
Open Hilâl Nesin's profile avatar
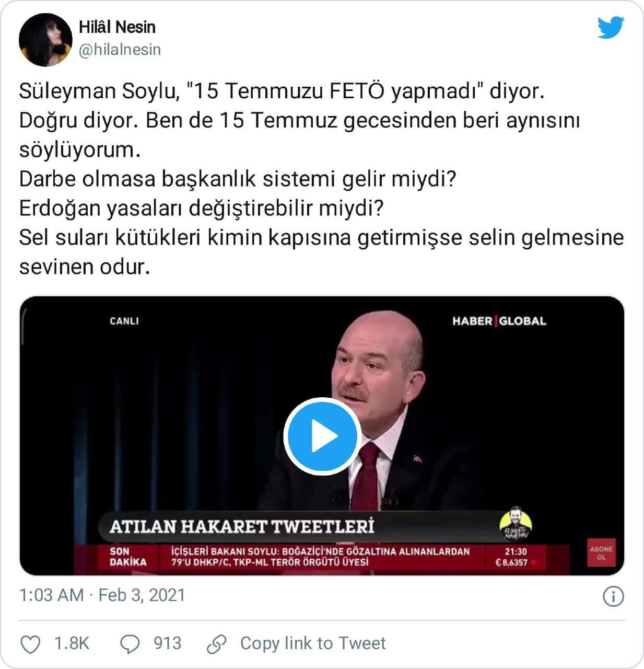[x=45, y=40]
